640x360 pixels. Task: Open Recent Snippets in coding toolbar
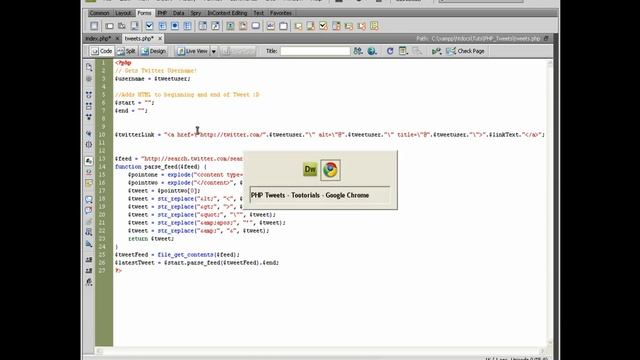[x=89, y=233]
